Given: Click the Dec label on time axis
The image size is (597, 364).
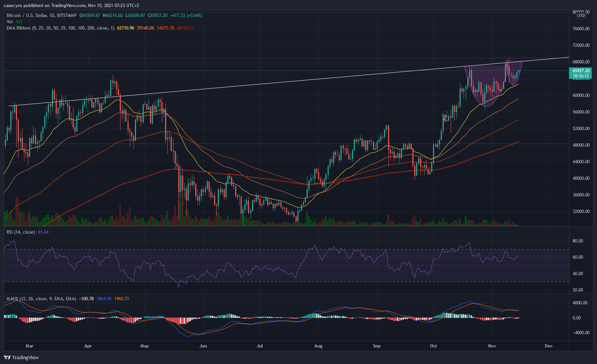Looking at the screenshot, I should pos(548,346).
